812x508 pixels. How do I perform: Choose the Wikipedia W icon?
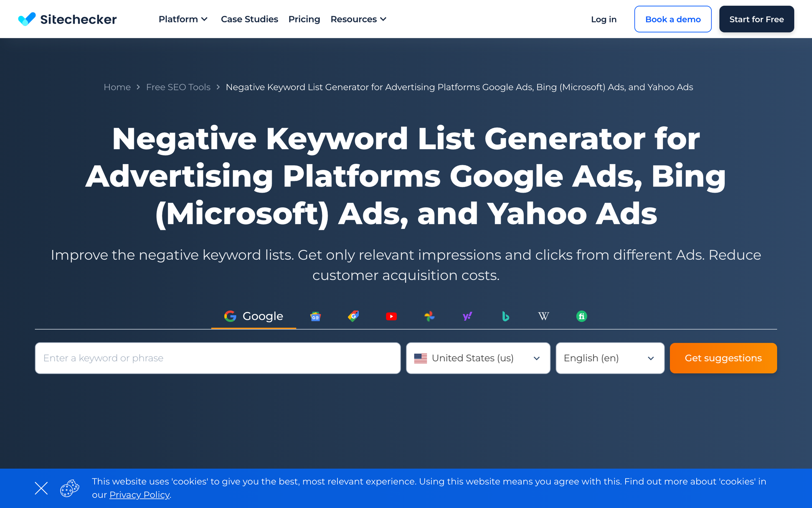pos(543,316)
